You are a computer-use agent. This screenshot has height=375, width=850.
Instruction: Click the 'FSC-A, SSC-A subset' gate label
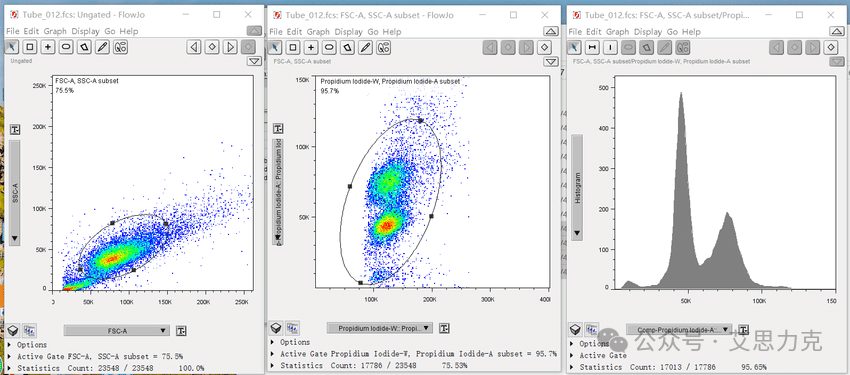point(87,81)
